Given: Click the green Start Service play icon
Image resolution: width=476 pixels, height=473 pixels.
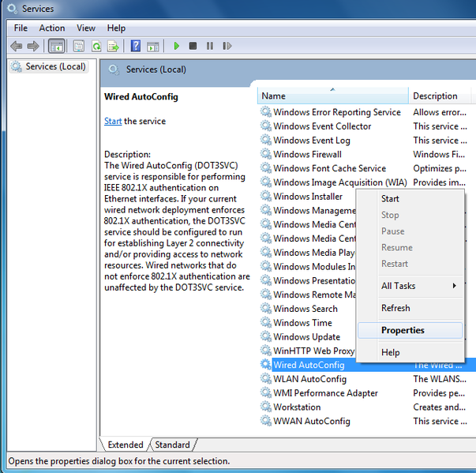Looking at the screenshot, I should pos(176,46).
